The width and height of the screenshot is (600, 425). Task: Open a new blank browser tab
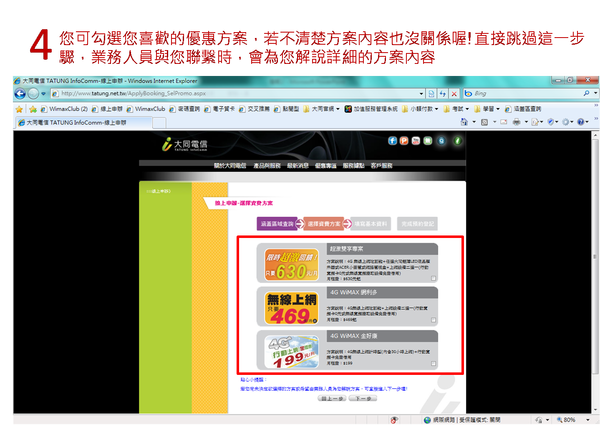(159, 123)
